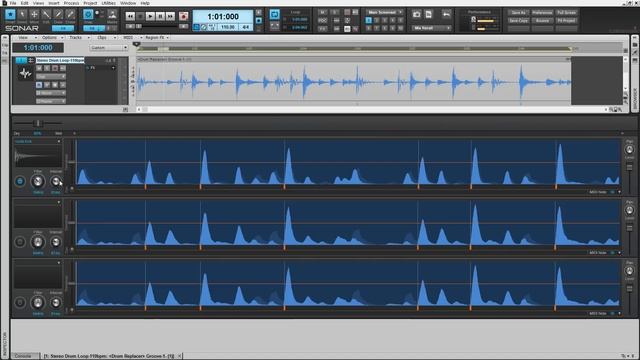This screenshot has width=640, height=360.
Task: Jump to the end with fast-forward
Action: click(171, 16)
